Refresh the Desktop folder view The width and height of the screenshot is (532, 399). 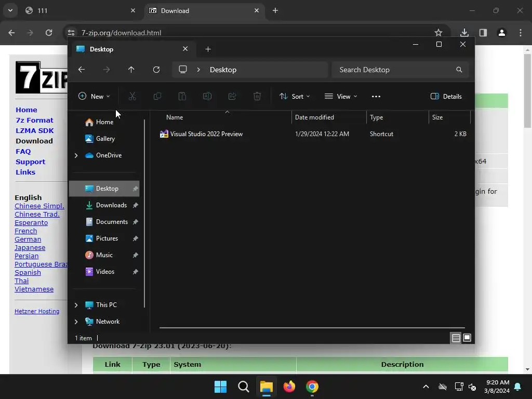coord(156,70)
